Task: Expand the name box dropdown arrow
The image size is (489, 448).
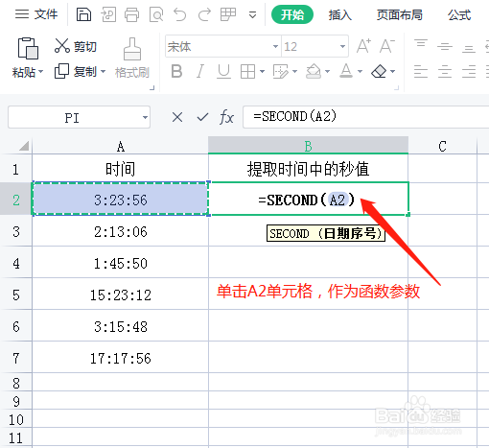Action: 145,117
